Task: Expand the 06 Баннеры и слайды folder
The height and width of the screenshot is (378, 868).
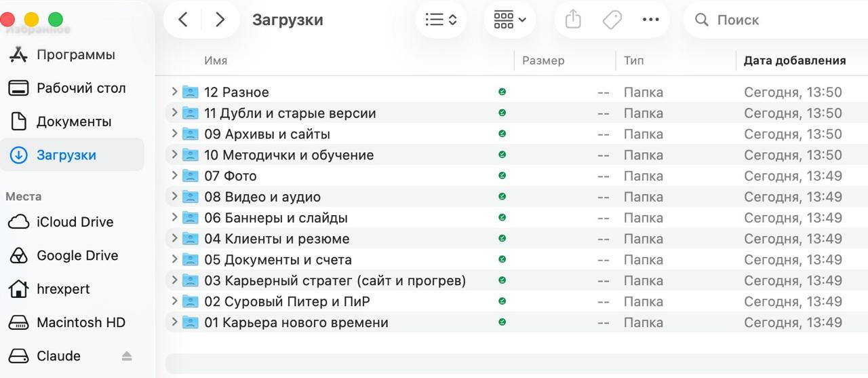Action: (x=174, y=218)
